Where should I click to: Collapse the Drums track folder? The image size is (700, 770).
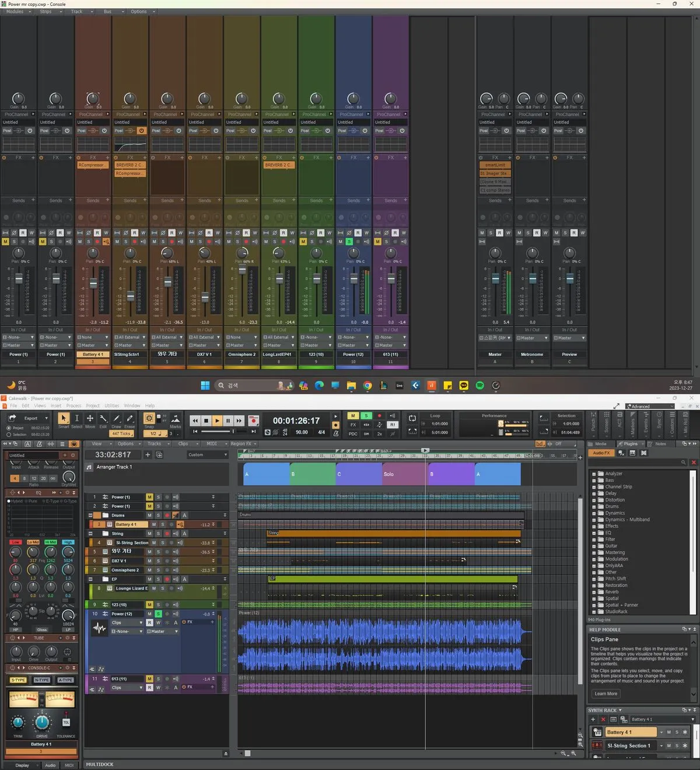(x=90, y=516)
